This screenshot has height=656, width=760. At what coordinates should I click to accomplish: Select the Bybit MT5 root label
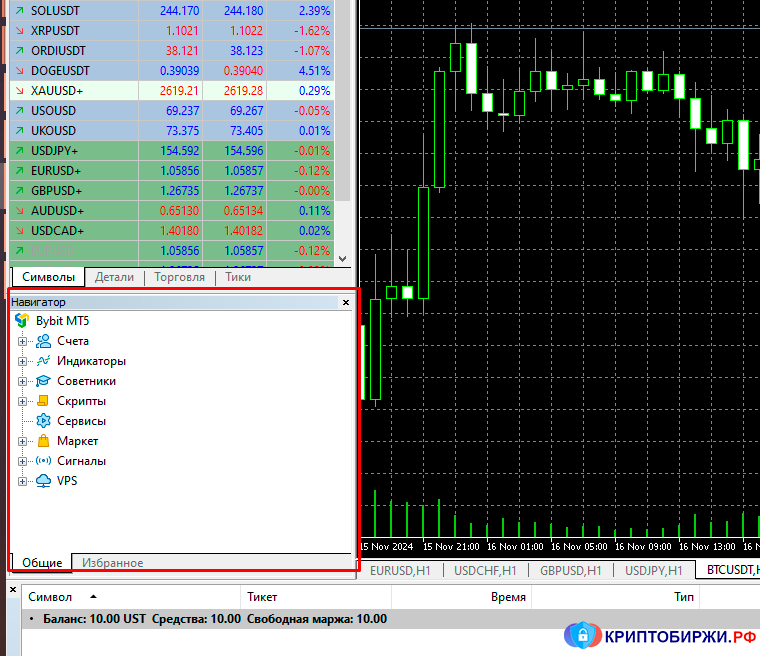coord(62,320)
